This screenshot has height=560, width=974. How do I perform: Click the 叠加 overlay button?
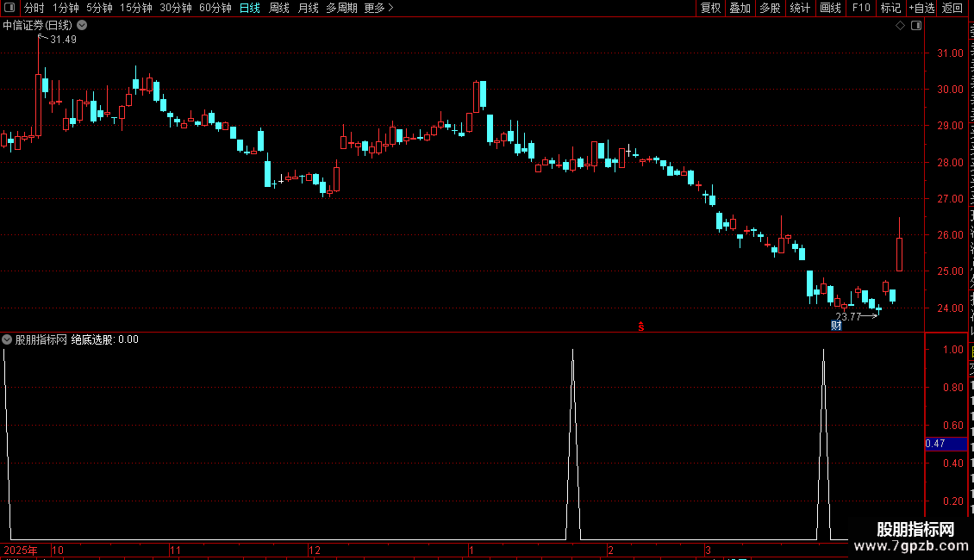click(740, 8)
